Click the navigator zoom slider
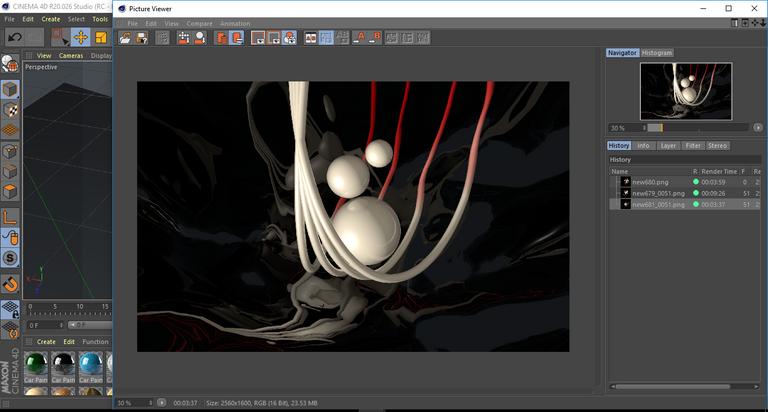This screenshot has height=412, width=768. [x=698, y=128]
